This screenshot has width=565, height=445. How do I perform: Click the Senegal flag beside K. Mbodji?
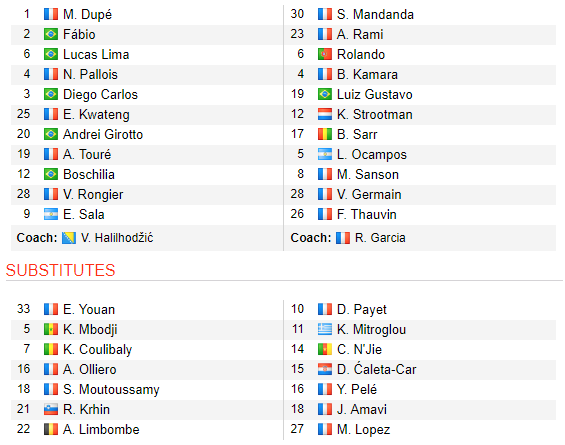click(x=51, y=329)
